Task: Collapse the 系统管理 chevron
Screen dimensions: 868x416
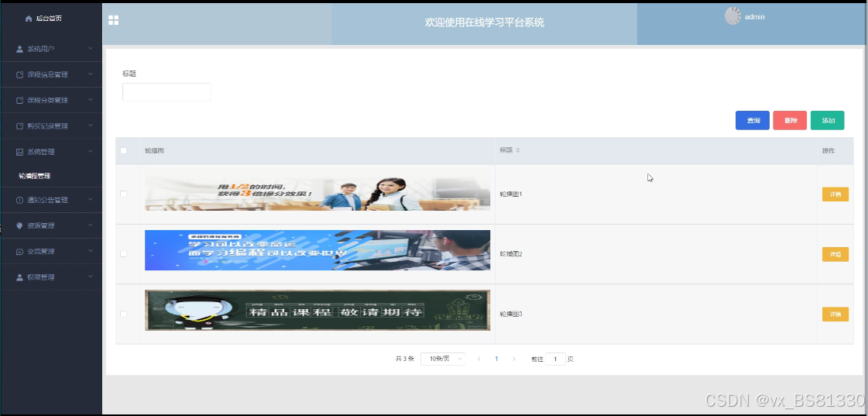Action: click(x=91, y=151)
